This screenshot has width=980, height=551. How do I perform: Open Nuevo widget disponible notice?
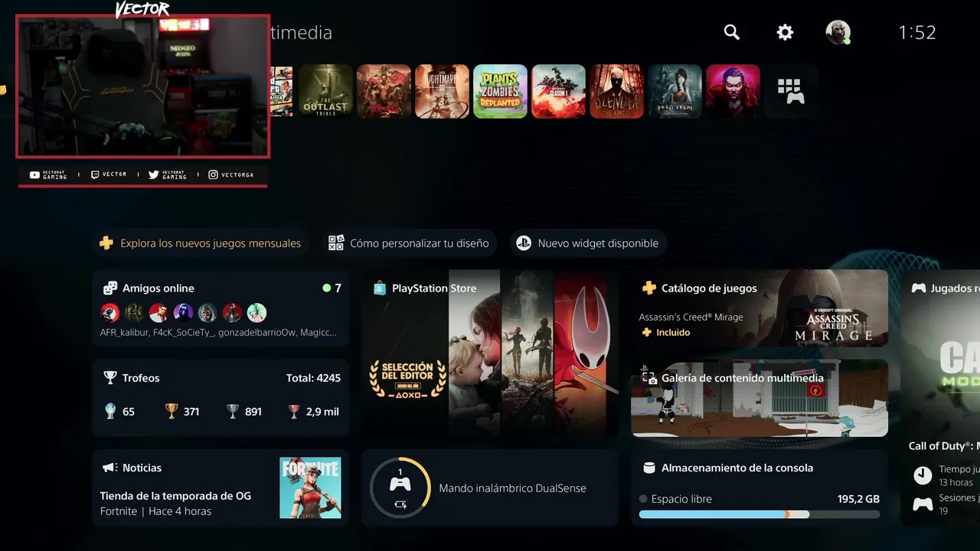coord(587,243)
